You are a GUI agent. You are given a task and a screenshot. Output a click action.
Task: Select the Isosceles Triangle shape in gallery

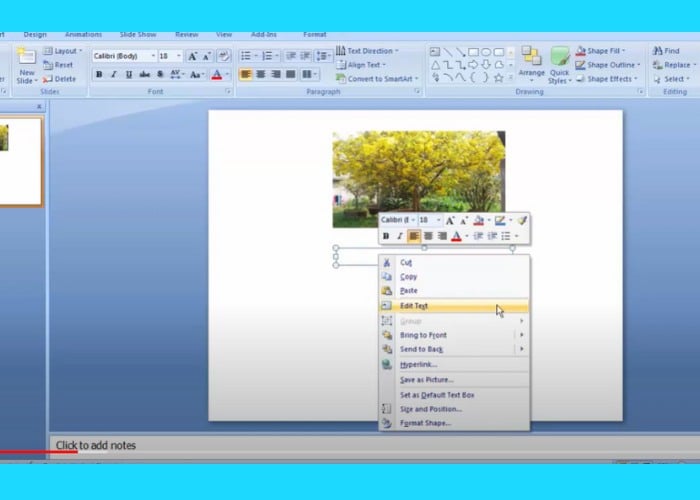tap(434, 65)
